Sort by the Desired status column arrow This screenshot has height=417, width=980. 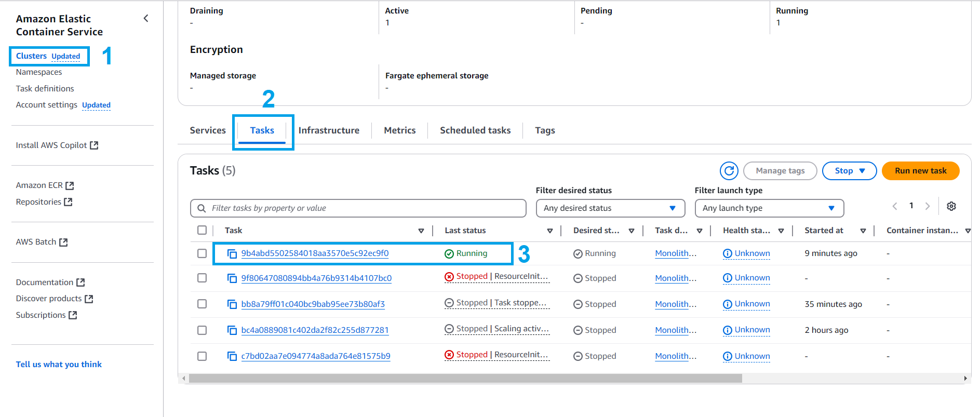click(632, 231)
